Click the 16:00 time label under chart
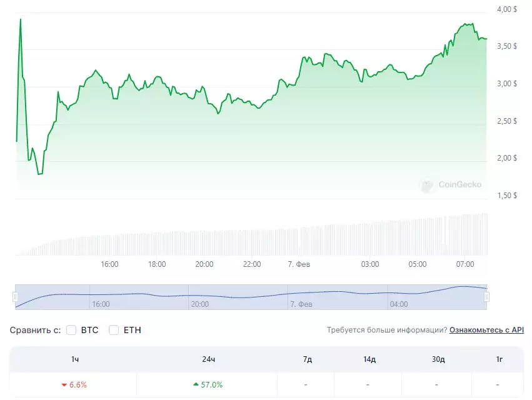This screenshot has height=400, width=532. coord(109,264)
